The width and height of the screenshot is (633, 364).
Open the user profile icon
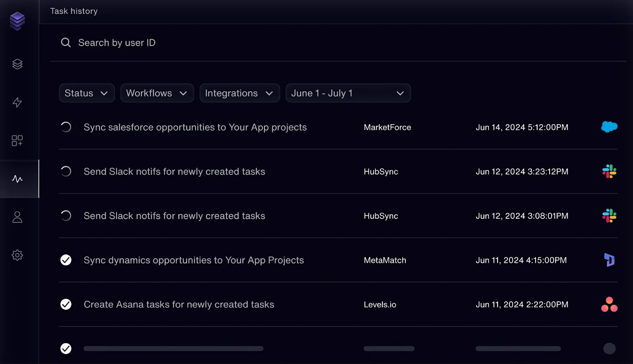(x=17, y=217)
